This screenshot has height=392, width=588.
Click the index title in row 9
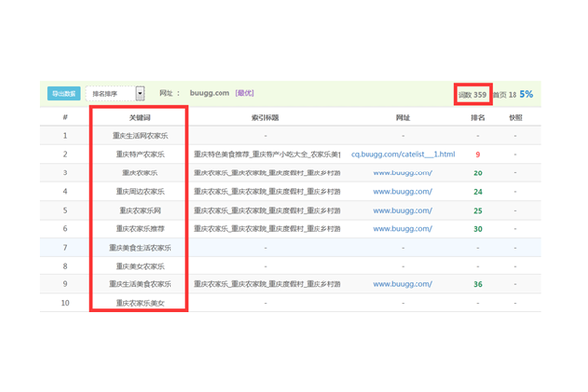click(x=267, y=284)
